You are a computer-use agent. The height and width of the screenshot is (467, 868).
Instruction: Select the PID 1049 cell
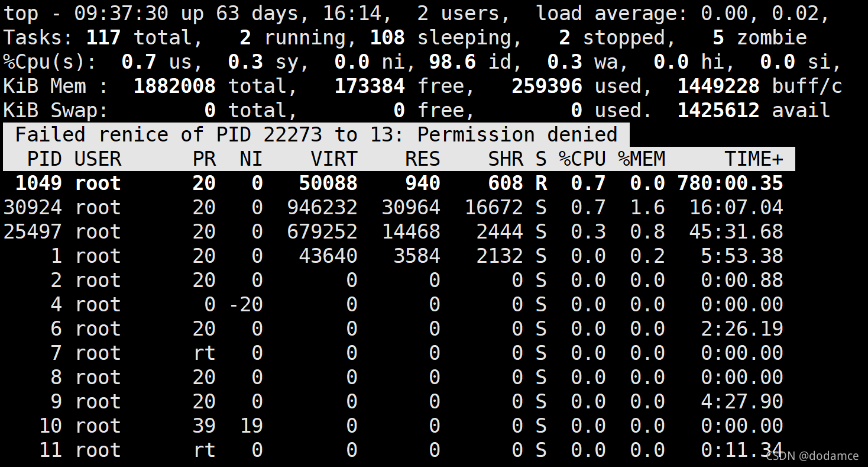click(38, 183)
